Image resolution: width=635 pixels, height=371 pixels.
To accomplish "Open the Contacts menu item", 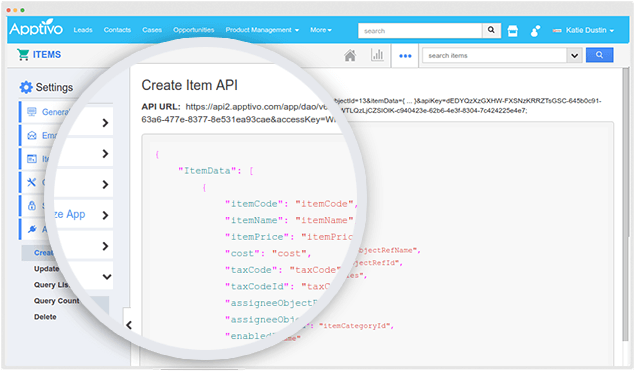I will [x=117, y=30].
